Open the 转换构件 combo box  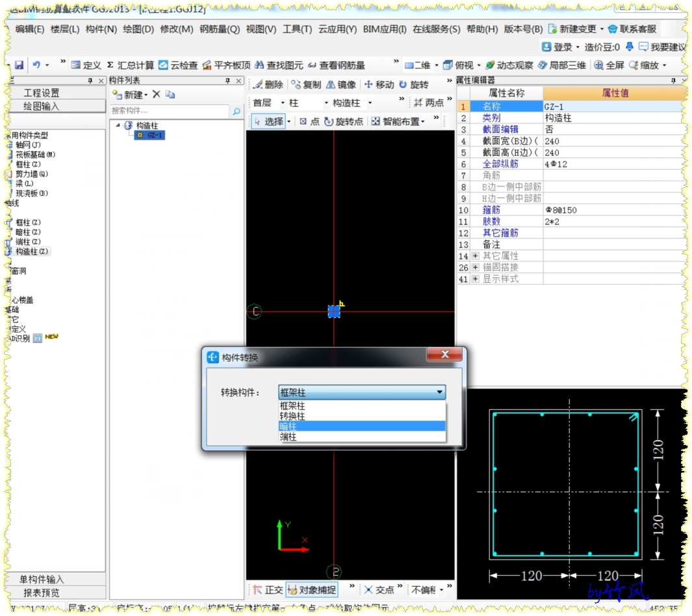[361, 392]
